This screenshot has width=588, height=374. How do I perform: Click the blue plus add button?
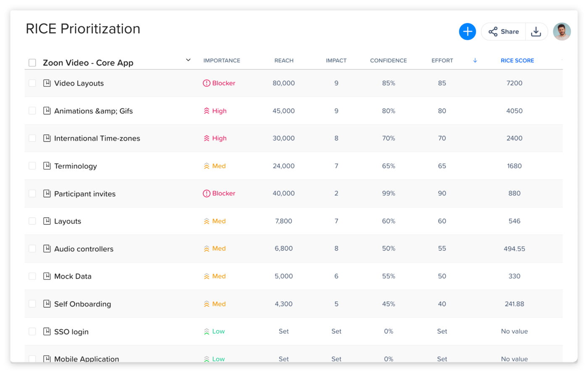[x=467, y=32]
